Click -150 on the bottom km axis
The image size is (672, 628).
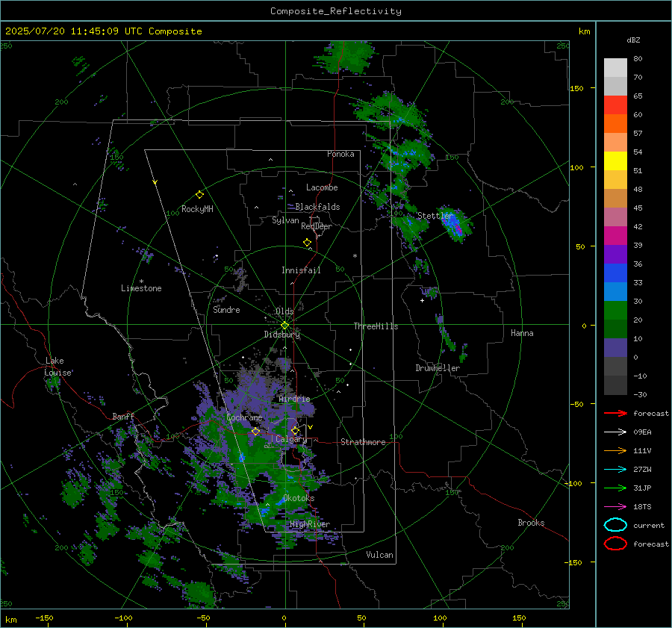click(x=44, y=618)
